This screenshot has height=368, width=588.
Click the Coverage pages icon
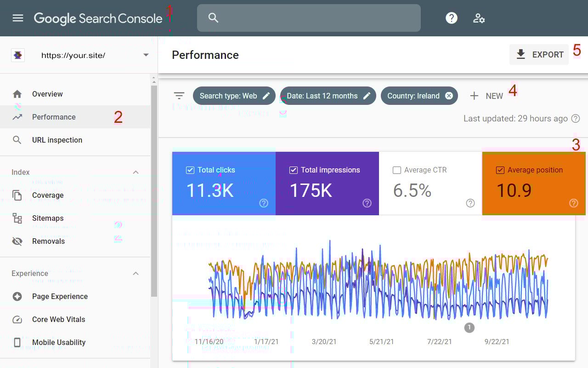(18, 195)
